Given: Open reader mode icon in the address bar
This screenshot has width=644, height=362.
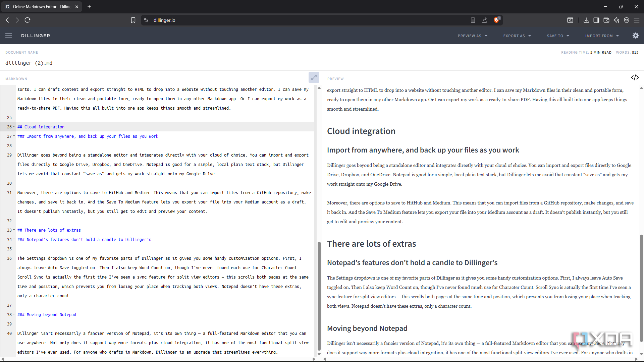Looking at the screenshot, I should tap(473, 20).
